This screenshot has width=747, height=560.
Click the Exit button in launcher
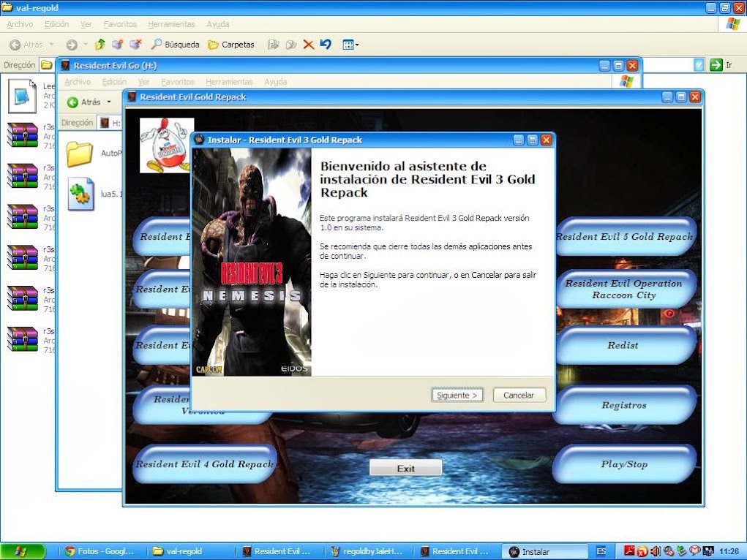pyautogui.click(x=406, y=468)
